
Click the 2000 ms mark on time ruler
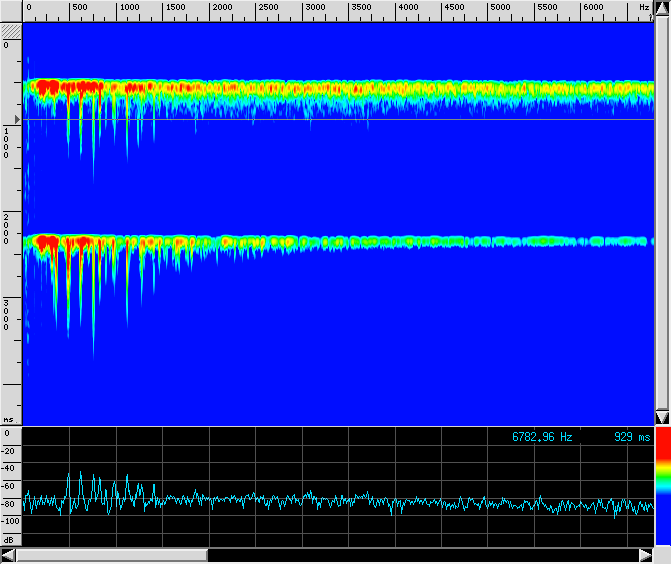tap(7, 228)
